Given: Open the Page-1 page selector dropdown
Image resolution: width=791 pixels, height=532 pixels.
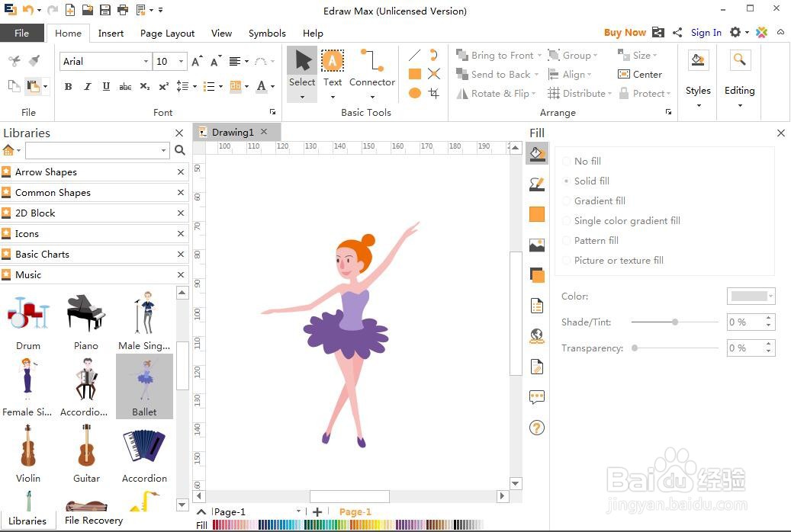Looking at the screenshot, I should pos(298,511).
